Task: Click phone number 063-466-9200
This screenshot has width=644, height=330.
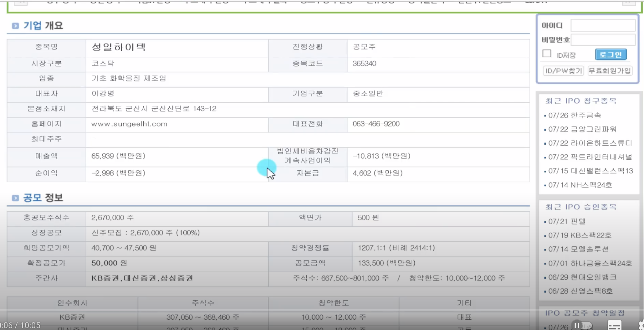Action: tap(376, 124)
